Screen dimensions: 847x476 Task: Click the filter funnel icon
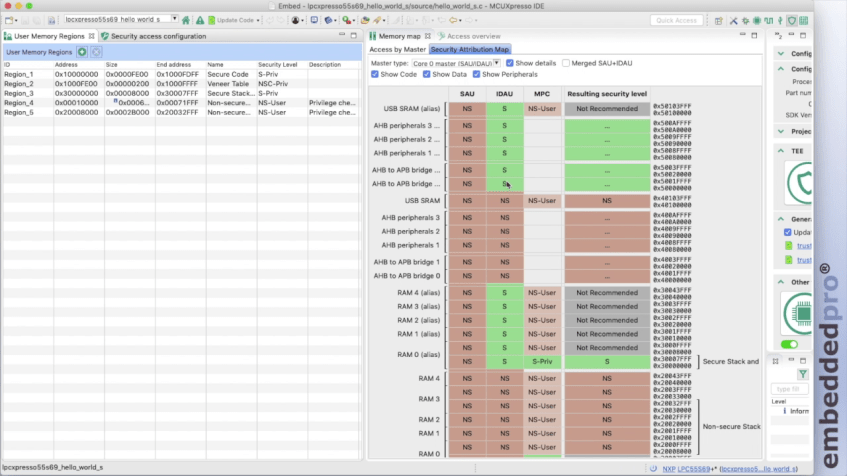point(802,373)
